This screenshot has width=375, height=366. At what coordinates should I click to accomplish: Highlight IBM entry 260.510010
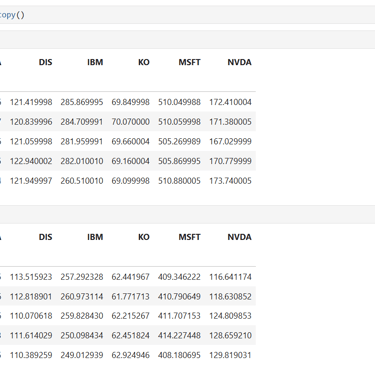pos(82,181)
